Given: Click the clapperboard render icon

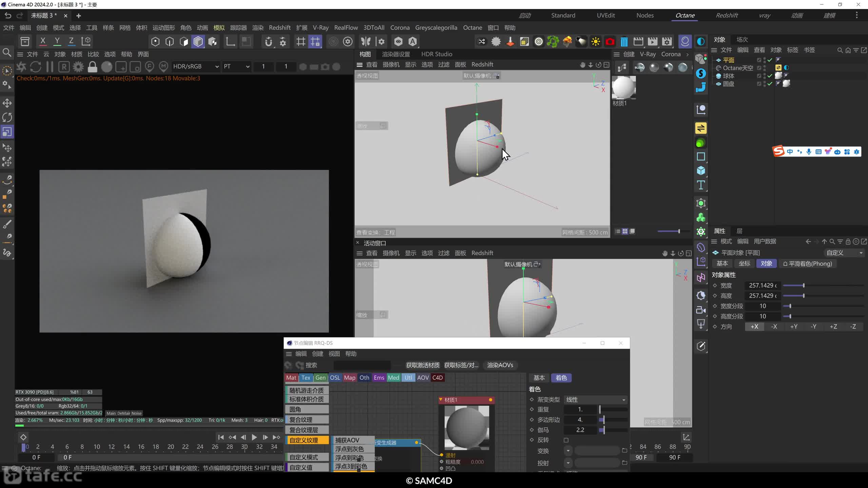Looking at the screenshot, I should [638, 41].
